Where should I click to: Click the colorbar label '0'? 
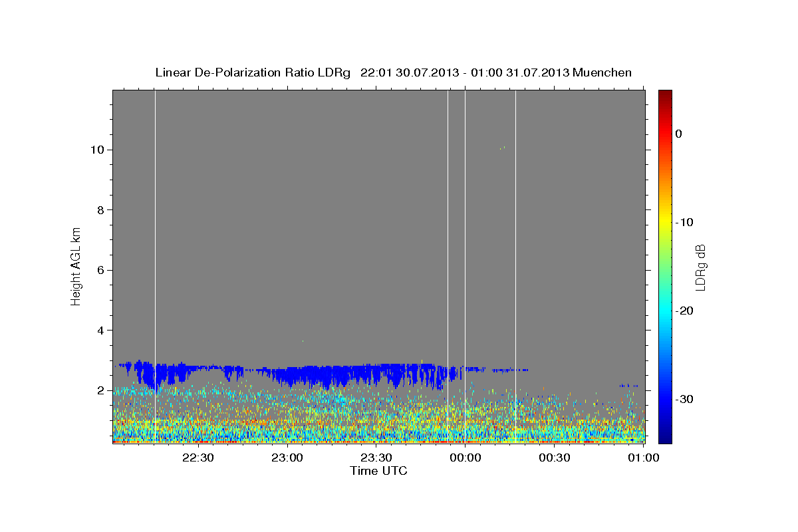coord(678,134)
